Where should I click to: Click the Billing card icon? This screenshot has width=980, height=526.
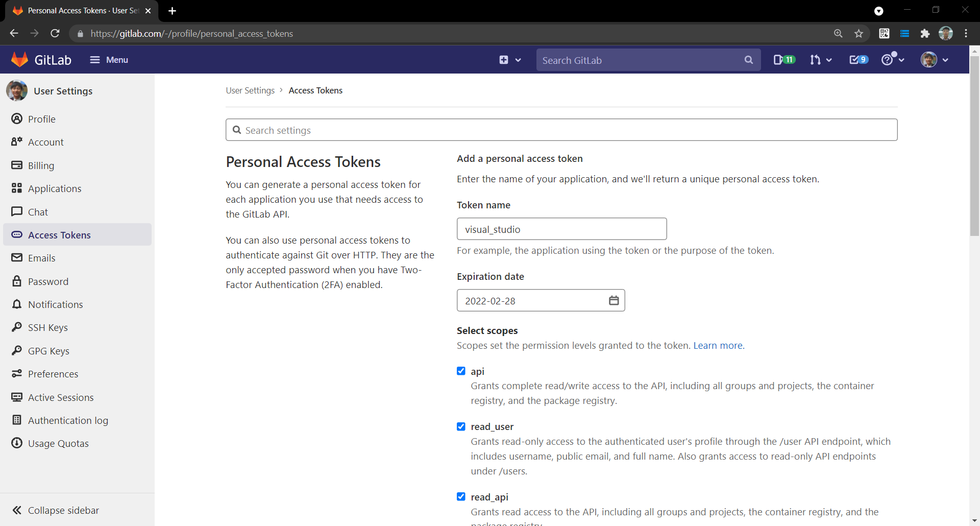[17, 165]
